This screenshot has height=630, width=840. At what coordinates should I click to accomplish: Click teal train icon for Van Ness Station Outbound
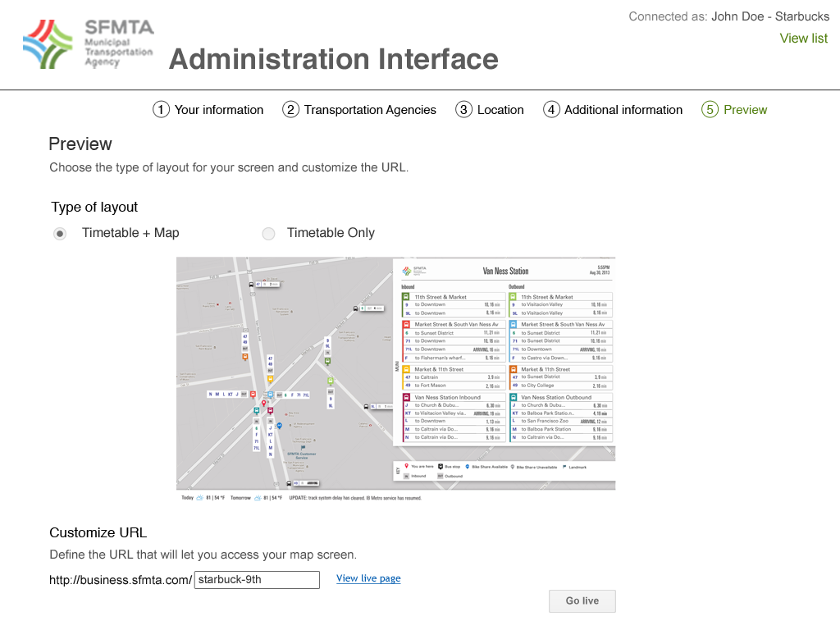coord(514,397)
